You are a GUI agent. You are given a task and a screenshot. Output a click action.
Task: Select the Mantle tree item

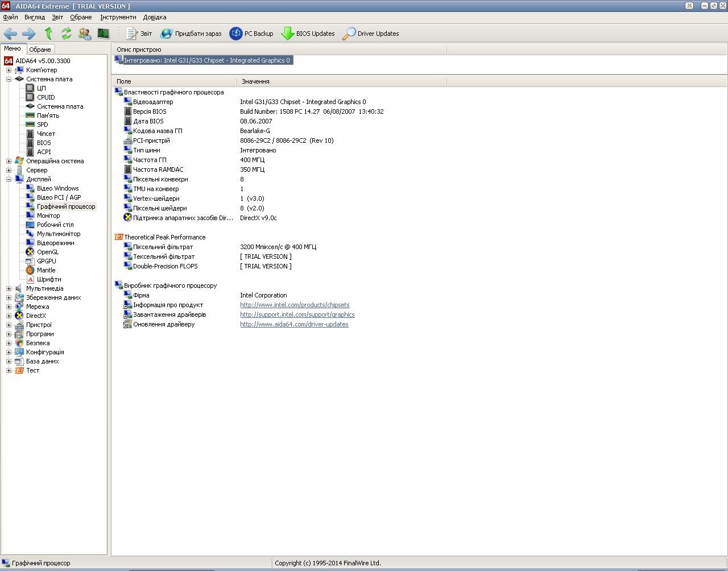[46, 270]
